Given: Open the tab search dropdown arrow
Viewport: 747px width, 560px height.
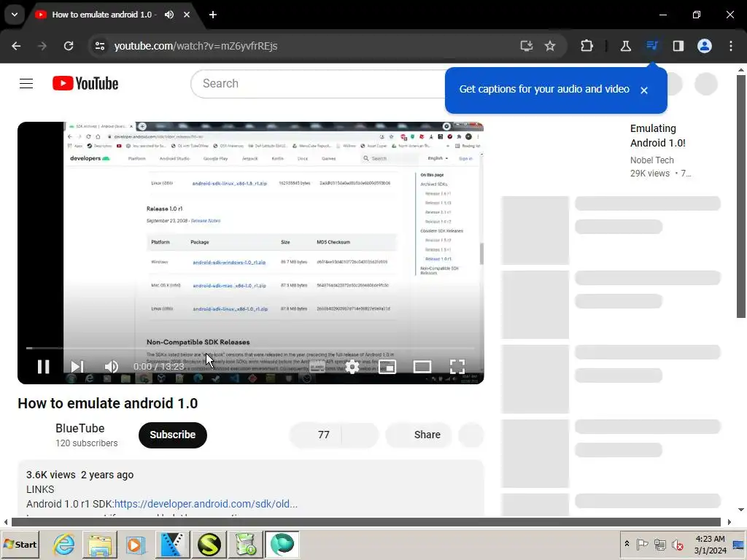Looking at the screenshot, I should coord(15,15).
